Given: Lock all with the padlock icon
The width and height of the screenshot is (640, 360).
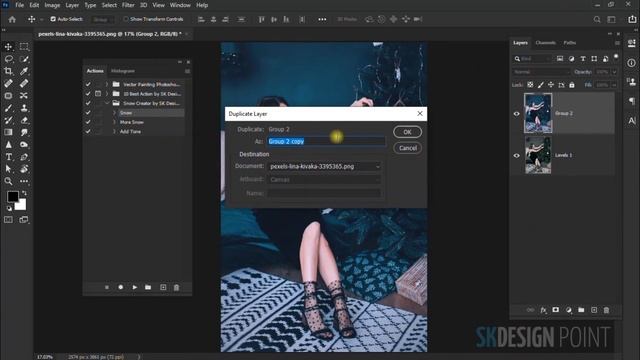Looking at the screenshot, I should coord(572,85).
